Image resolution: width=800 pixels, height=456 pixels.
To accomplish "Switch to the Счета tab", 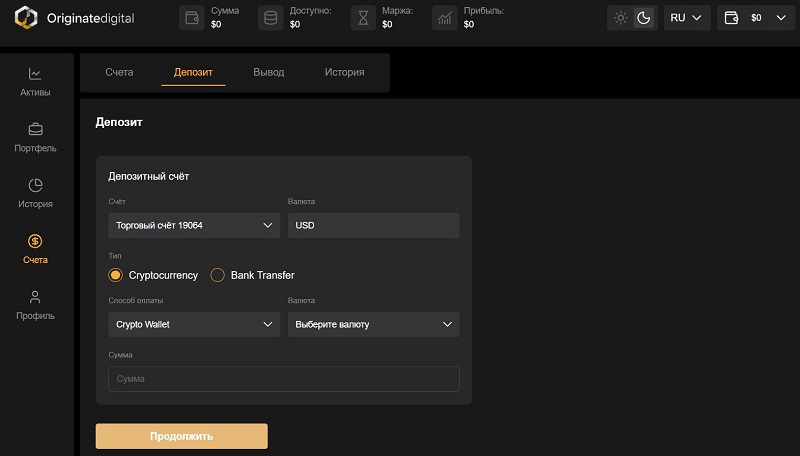I will tap(119, 72).
